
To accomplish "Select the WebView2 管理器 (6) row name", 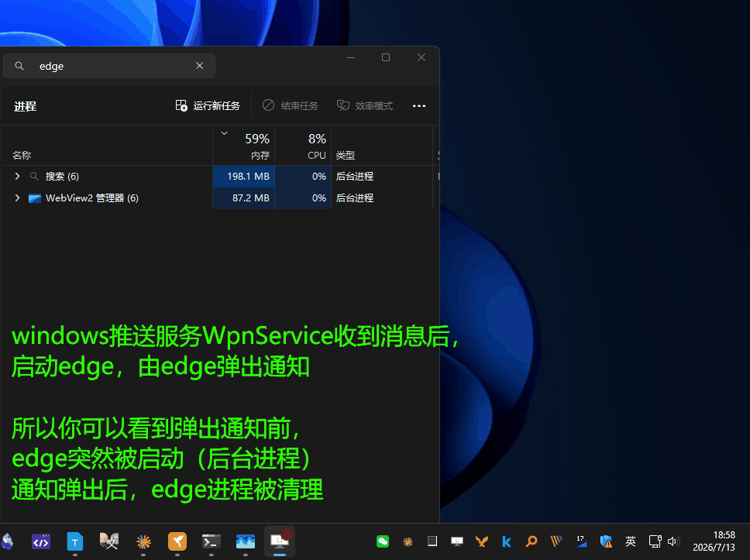I will coord(92,198).
